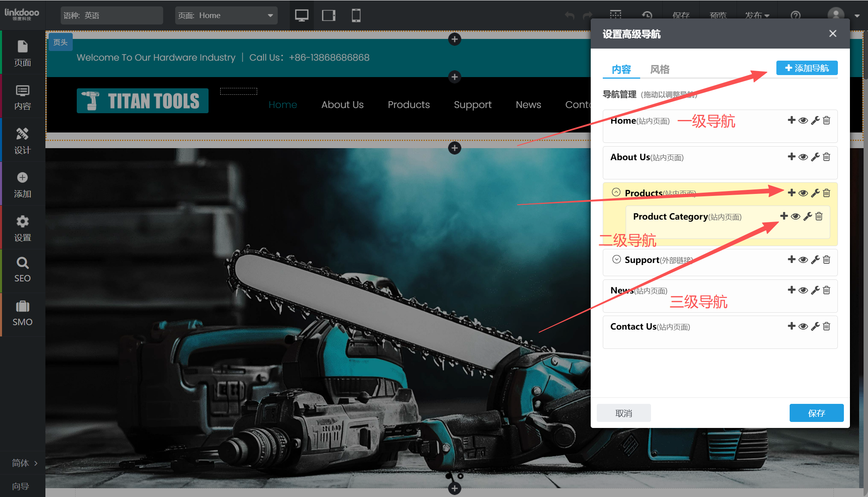
Task: Expand the Support navigation group
Action: (616, 259)
